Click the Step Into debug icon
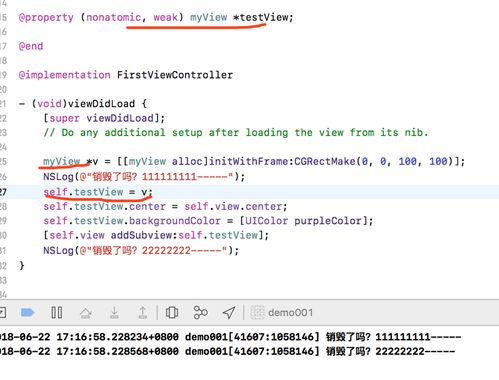Screen dimensions: 499x380 coord(114,313)
